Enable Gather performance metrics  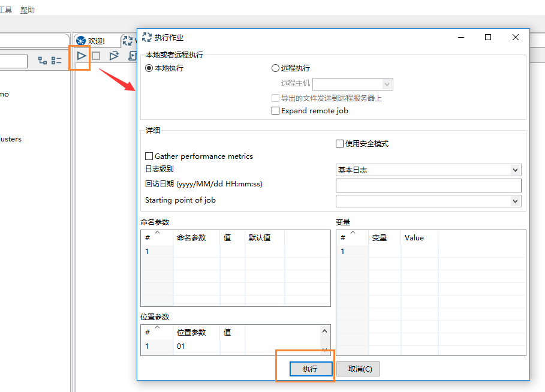tap(148, 156)
